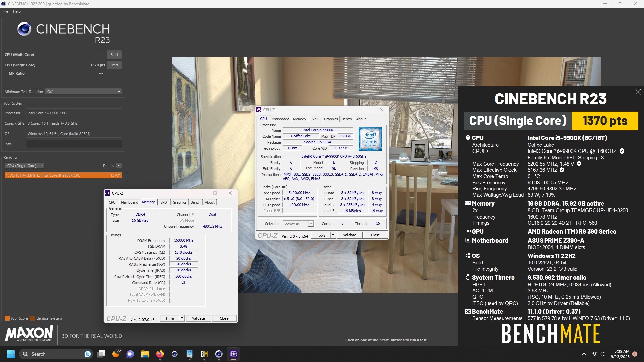Launch Firefox from taskbar
The width and height of the screenshot is (644, 362).
click(160, 354)
